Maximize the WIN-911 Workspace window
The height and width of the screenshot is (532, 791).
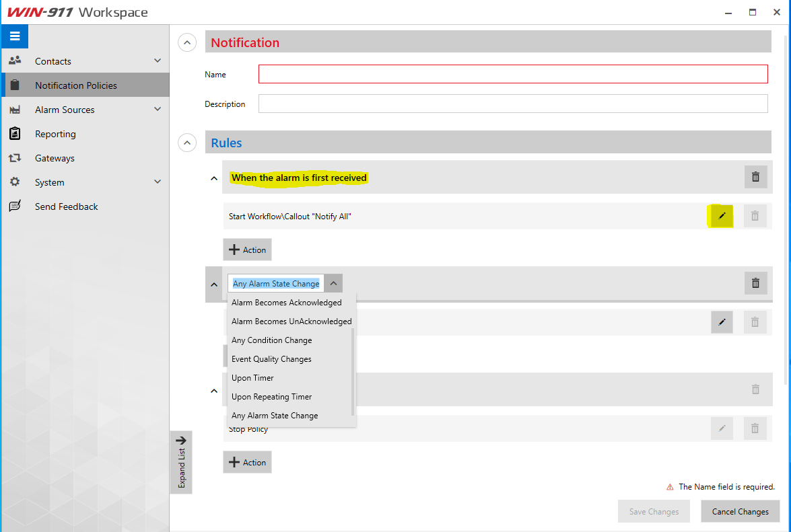pos(753,12)
